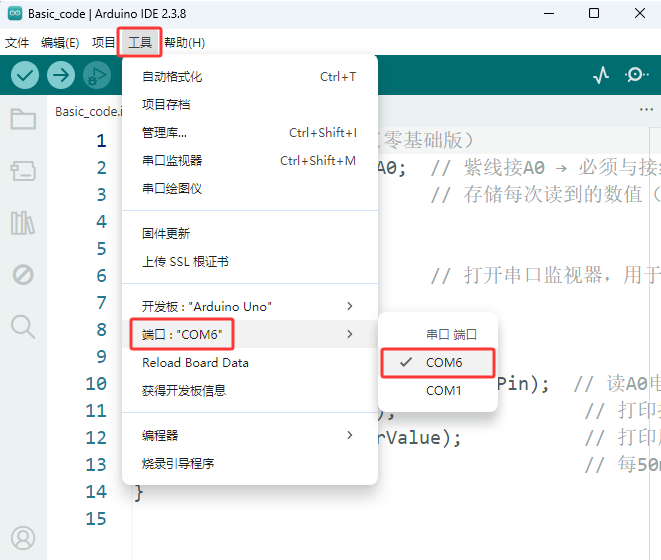This screenshot has height=560, width=661.
Task: Open the 项目 menu
Action: pyautogui.click(x=103, y=43)
